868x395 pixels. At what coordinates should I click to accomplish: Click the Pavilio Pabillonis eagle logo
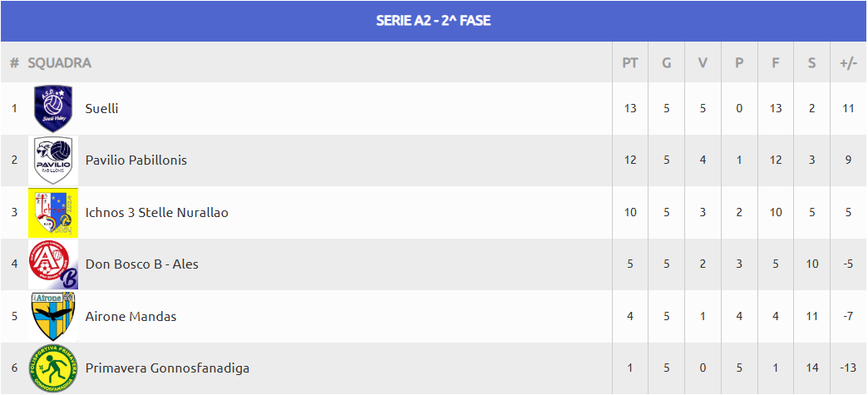[53, 160]
